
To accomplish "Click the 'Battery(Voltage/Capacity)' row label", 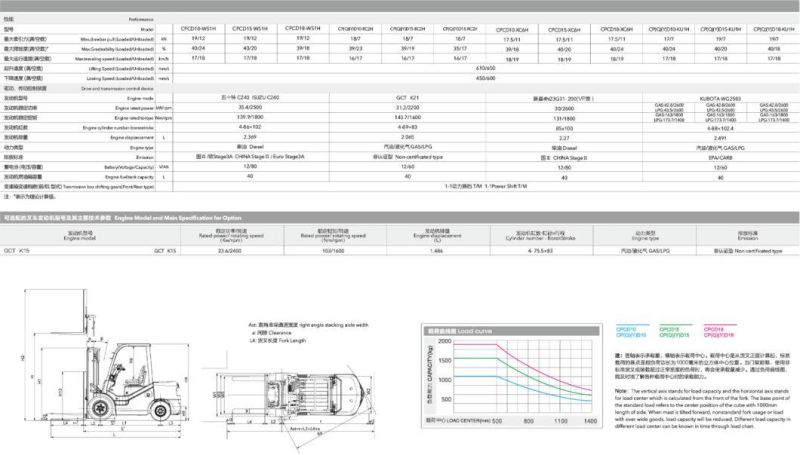I will coord(129,167).
